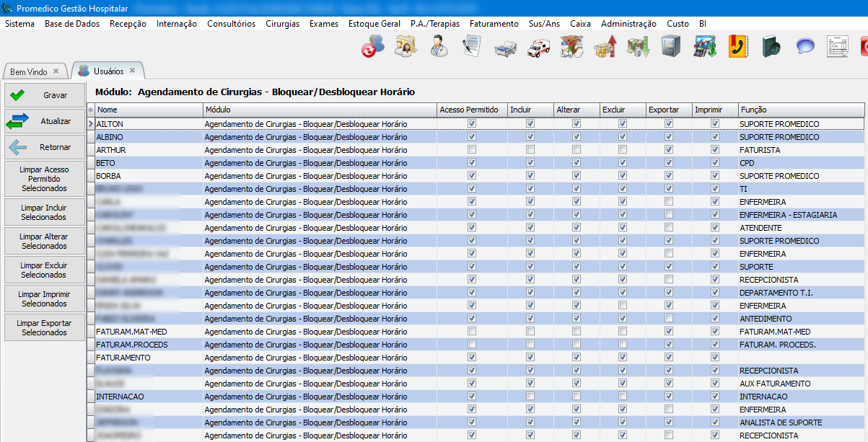This screenshot has height=442, width=868.
Task: Close the Usuários tab
Action: [133, 71]
